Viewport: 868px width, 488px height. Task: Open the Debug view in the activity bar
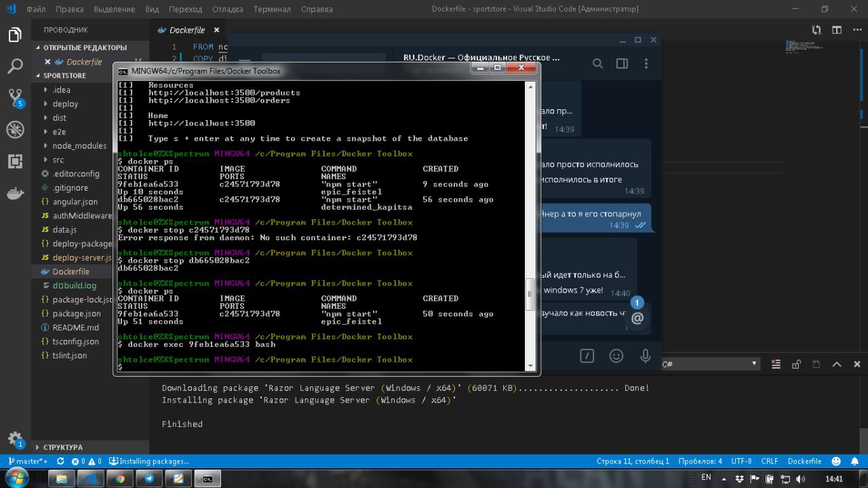point(15,130)
